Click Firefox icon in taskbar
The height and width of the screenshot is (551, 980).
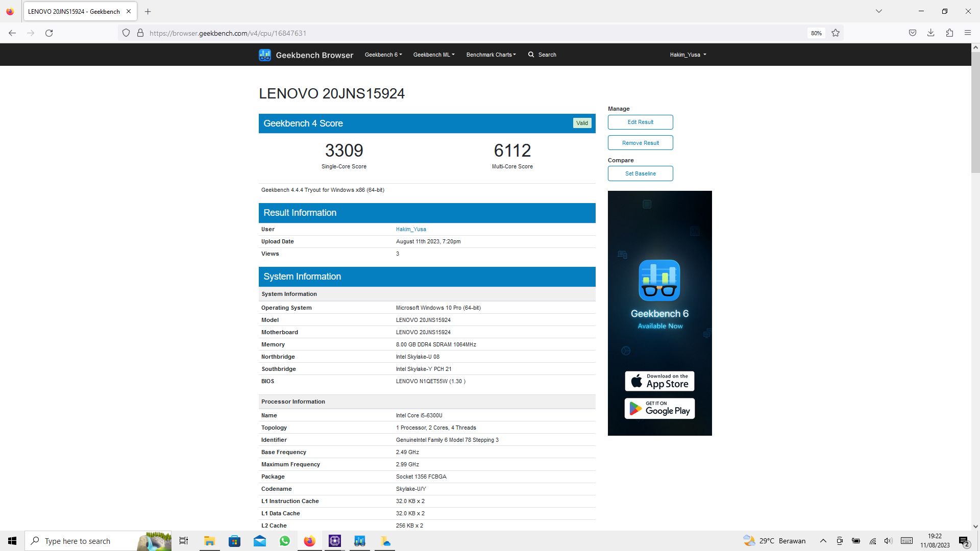point(310,541)
